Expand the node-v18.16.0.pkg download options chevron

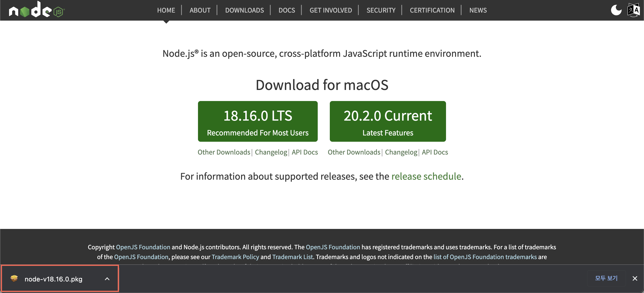point(107,279)
